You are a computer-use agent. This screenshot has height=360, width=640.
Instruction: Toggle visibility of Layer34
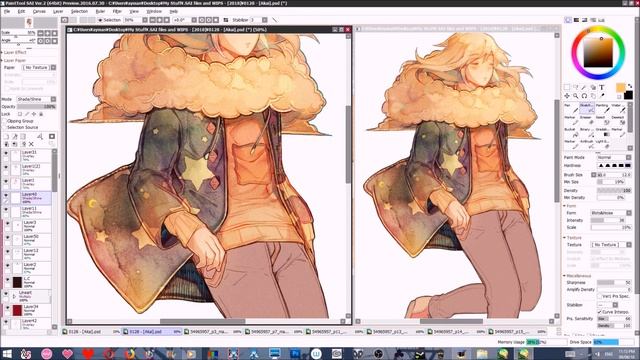pyautogui.click(x=7, y=308)
